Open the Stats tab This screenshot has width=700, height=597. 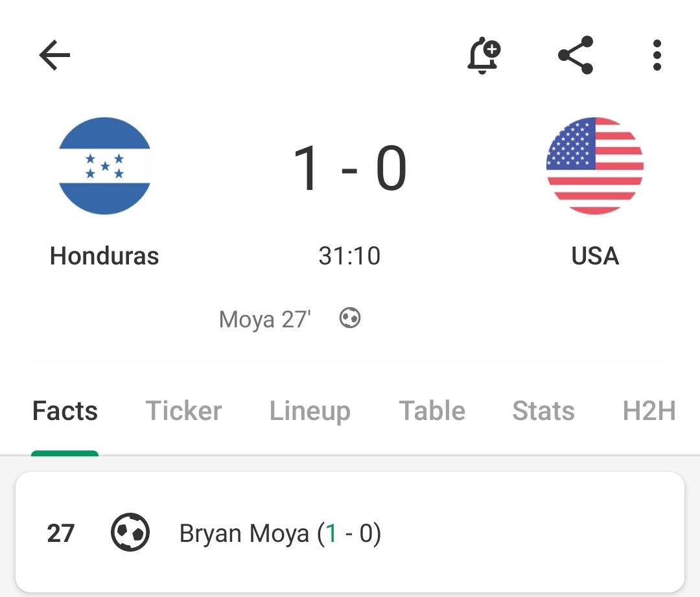543,411
